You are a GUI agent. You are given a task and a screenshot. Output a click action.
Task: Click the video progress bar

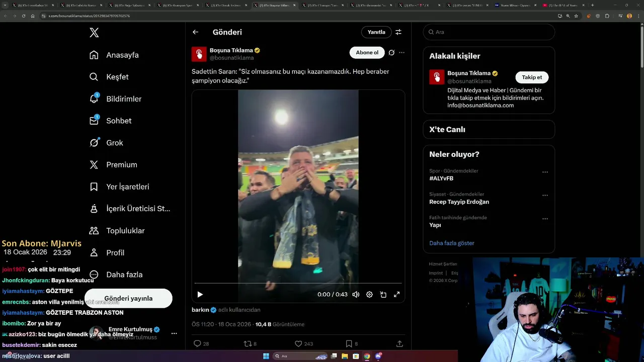[298, 284]
